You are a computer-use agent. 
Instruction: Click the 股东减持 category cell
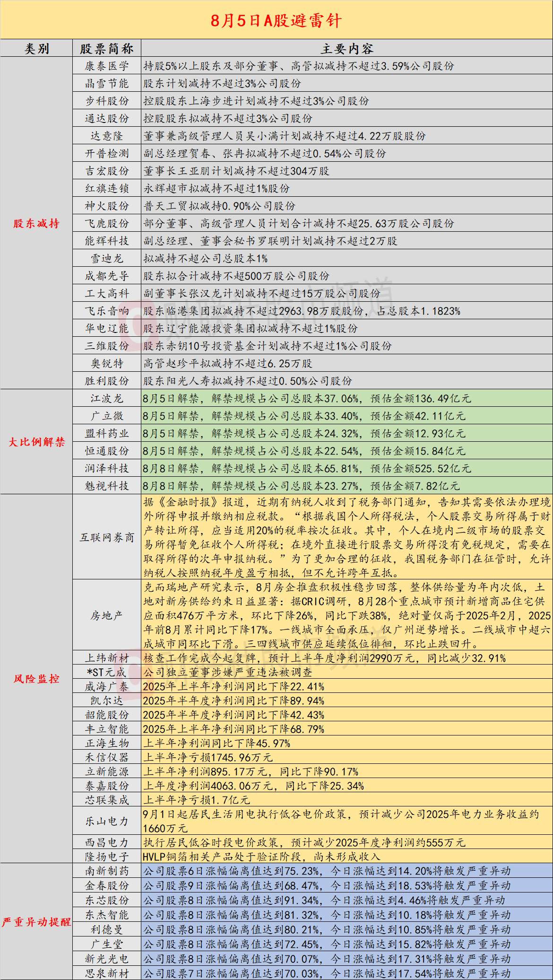tap(36, 223)
